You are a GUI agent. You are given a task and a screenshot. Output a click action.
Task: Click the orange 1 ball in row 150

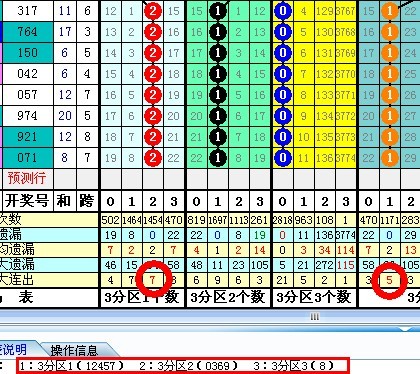coord(389,53)
